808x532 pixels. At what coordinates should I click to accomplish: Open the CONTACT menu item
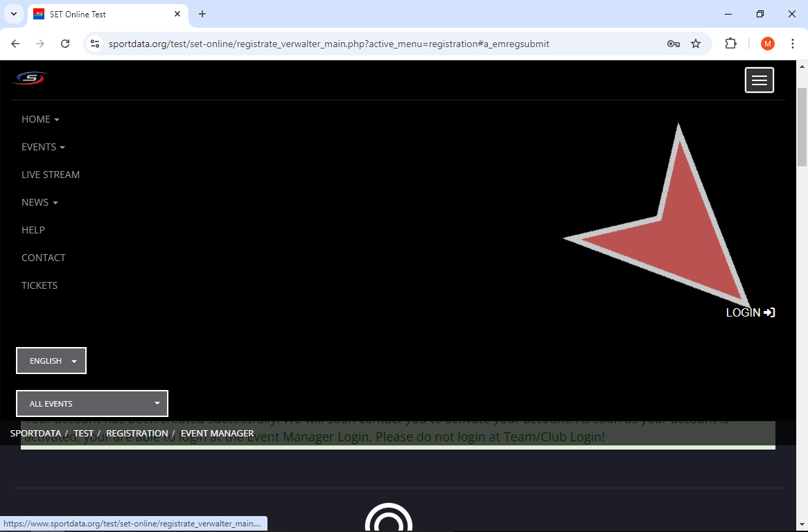pyautogui.click(x=44, y=258)
